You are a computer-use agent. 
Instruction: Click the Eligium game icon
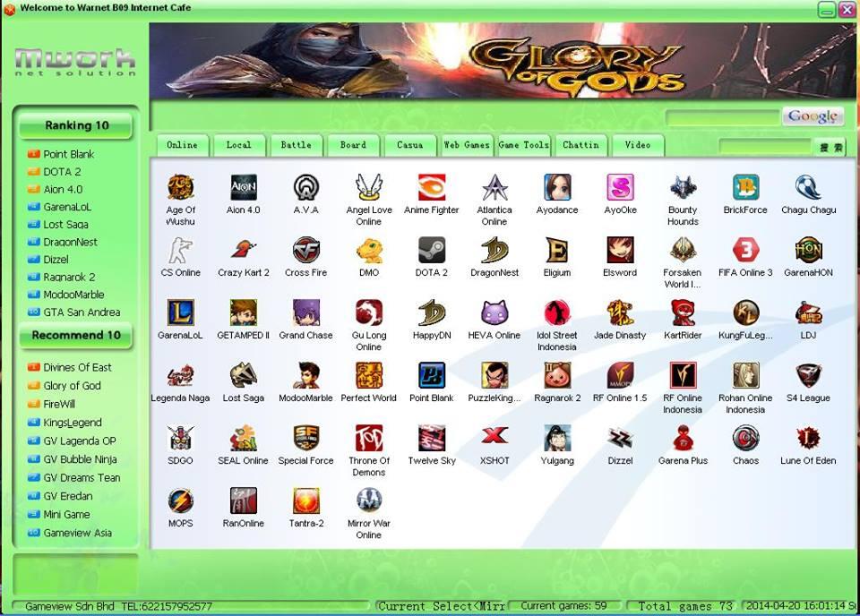(x=557, y=251)
